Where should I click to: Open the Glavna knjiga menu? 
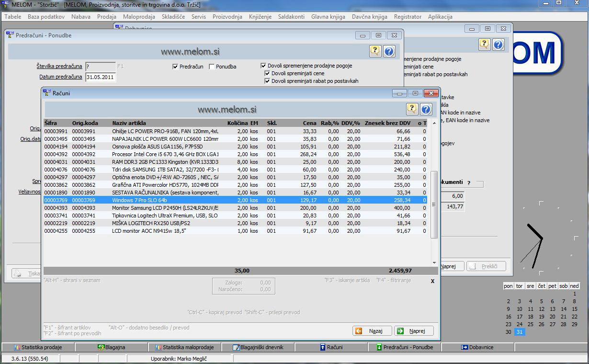(x=328, y=17)
